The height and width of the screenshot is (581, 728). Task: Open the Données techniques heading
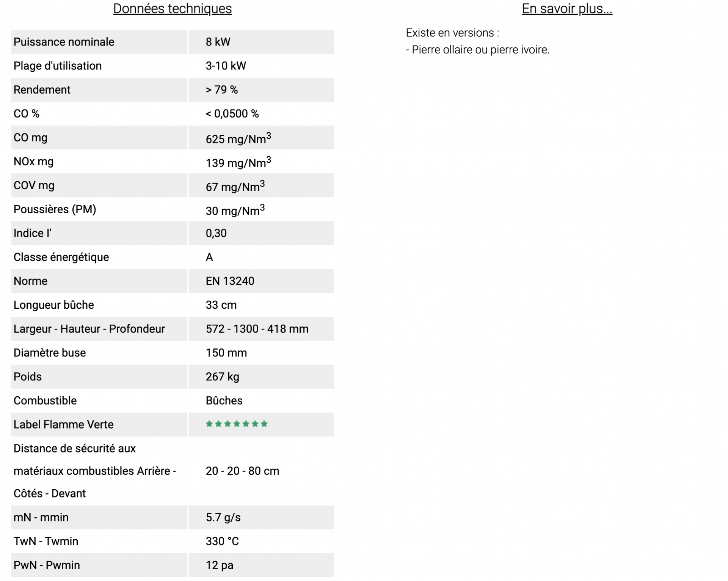pyautogui.click(x=173, y=9)
